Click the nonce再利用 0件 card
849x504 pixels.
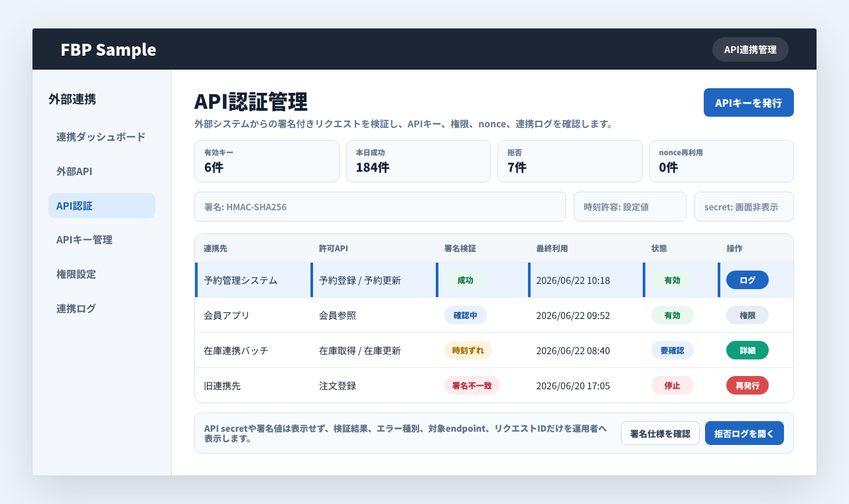click(722, 161)
